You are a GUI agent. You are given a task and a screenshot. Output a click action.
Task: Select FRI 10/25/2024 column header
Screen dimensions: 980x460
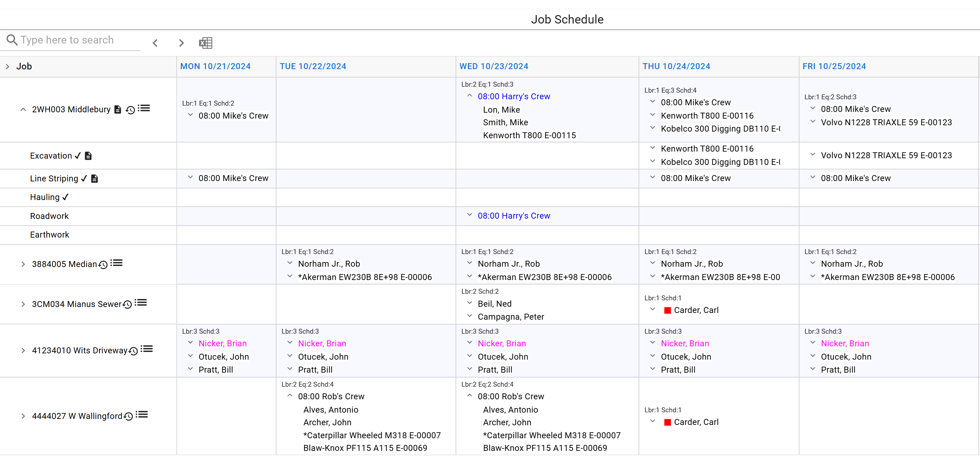[x=834, y=66]
